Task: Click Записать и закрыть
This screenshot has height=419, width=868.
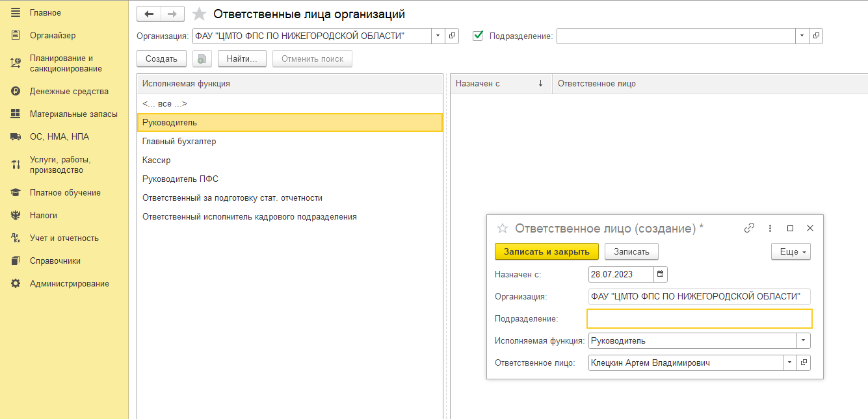Action: pos(547,251)
